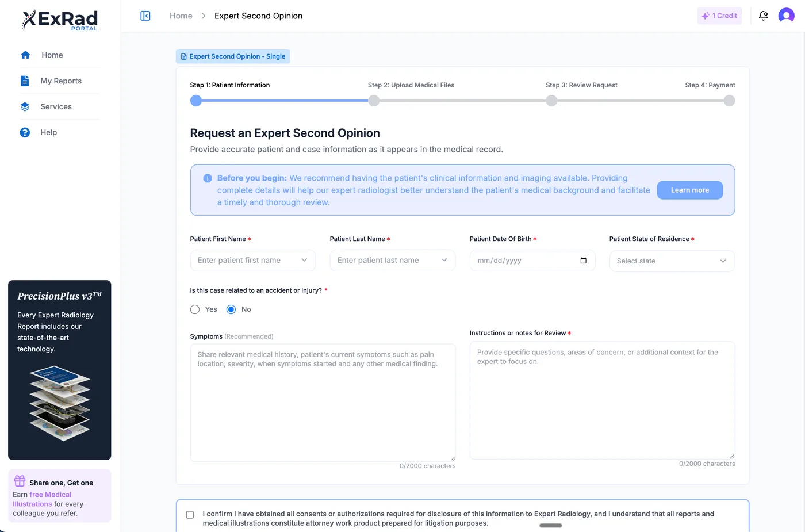Screen dimensions: 805x532
Task: Collapse the sidebar with the panel icon
Action: tap(145, 16)
